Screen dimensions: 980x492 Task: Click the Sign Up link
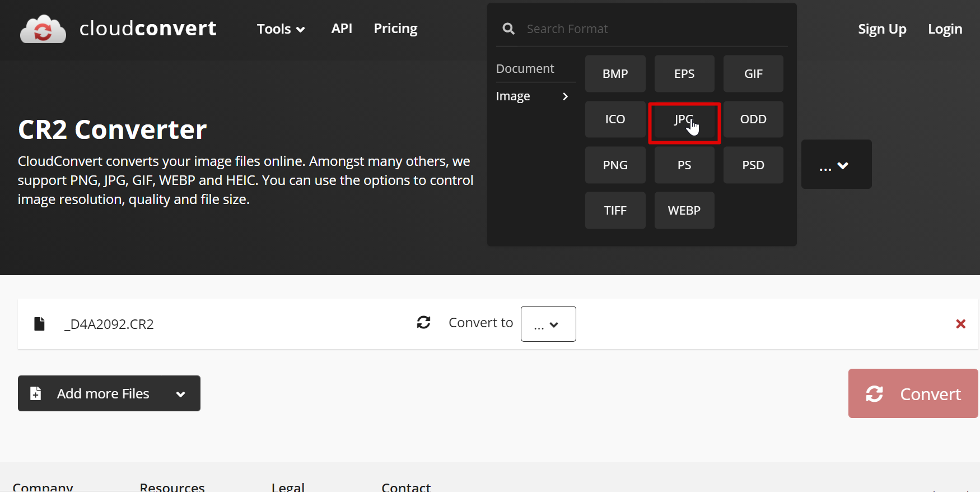[882, 29]
